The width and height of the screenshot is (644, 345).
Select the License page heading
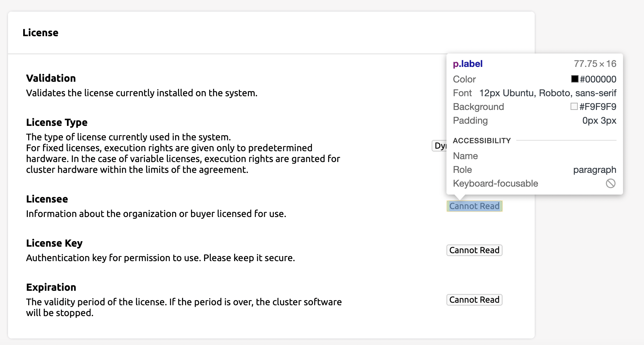click(x=41, y=33)
